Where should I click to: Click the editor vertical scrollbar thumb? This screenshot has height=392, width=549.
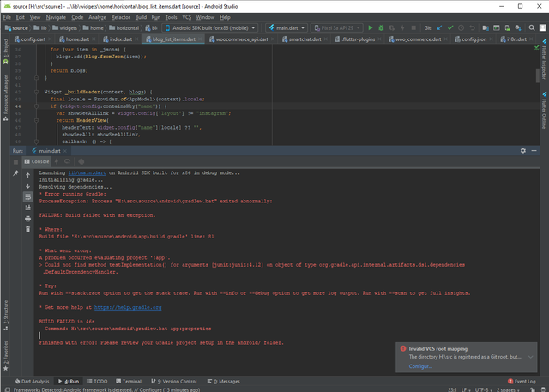click(538, 75)
